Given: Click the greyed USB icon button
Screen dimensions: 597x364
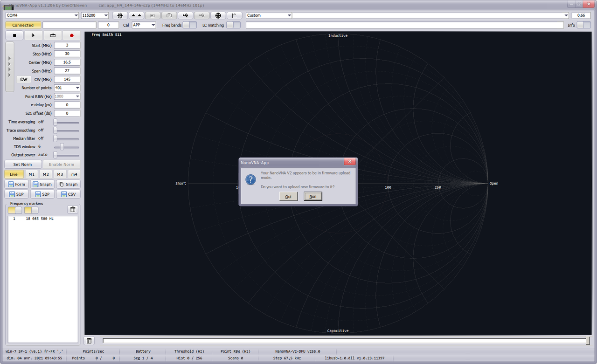Looking at the screenshot, I should tap(201, 15).
